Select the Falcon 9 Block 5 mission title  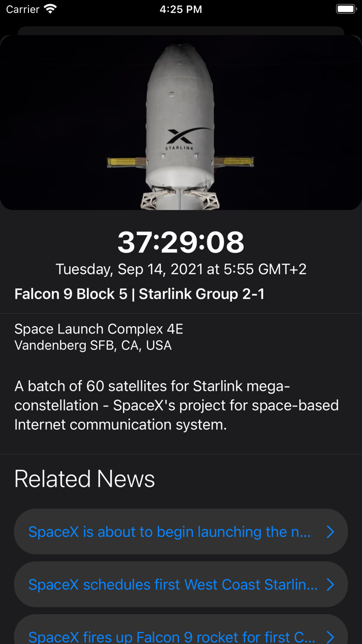pos(140,294)
